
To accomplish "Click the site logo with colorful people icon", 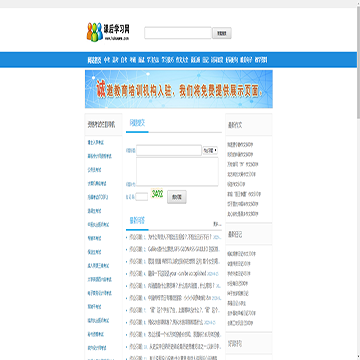I will pos(108,32).
